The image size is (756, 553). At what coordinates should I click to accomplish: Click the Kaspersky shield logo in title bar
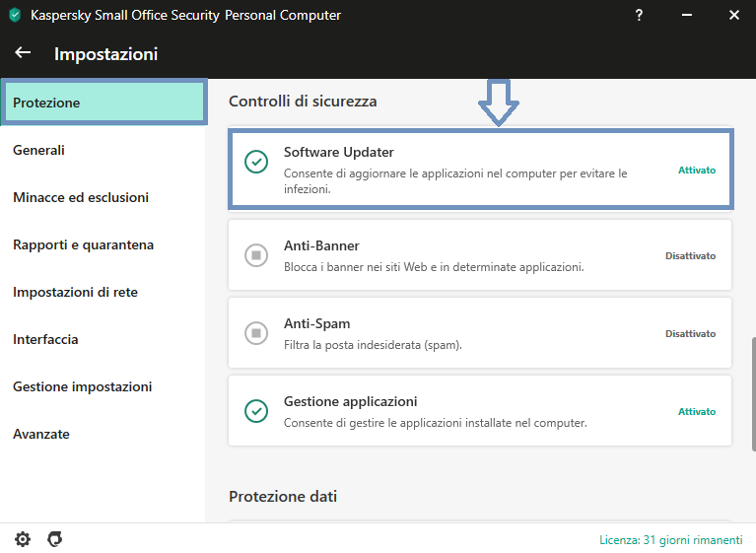click(x=15, y=15)
